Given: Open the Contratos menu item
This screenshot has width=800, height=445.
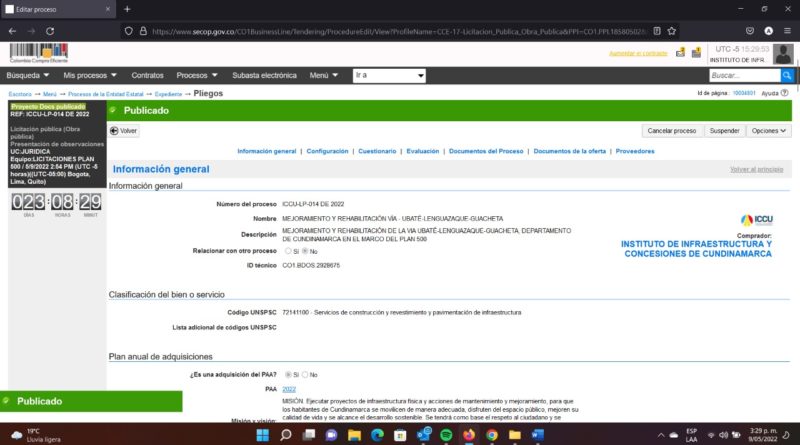Looking at the screenshot, I should tap(147, 75).
